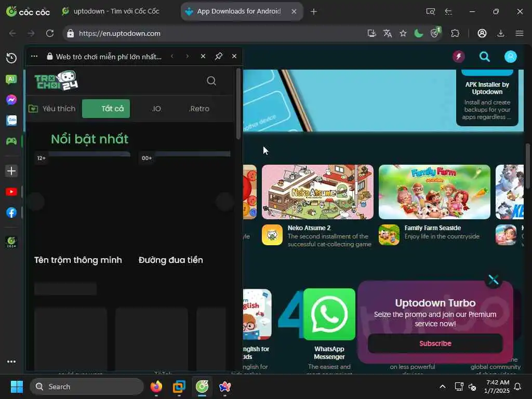
Task: Open the Uptodown site search icon
Action: [485, 57]
